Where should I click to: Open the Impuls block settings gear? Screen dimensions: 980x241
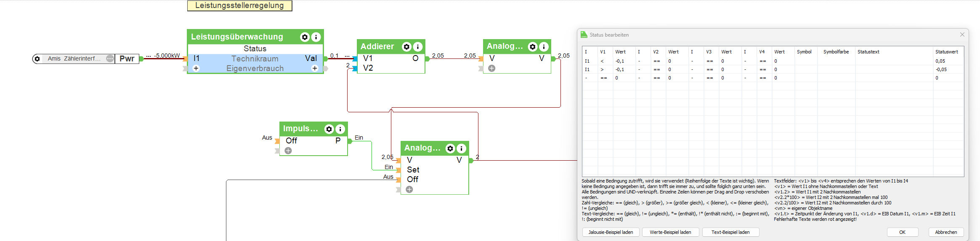[329, 129]
